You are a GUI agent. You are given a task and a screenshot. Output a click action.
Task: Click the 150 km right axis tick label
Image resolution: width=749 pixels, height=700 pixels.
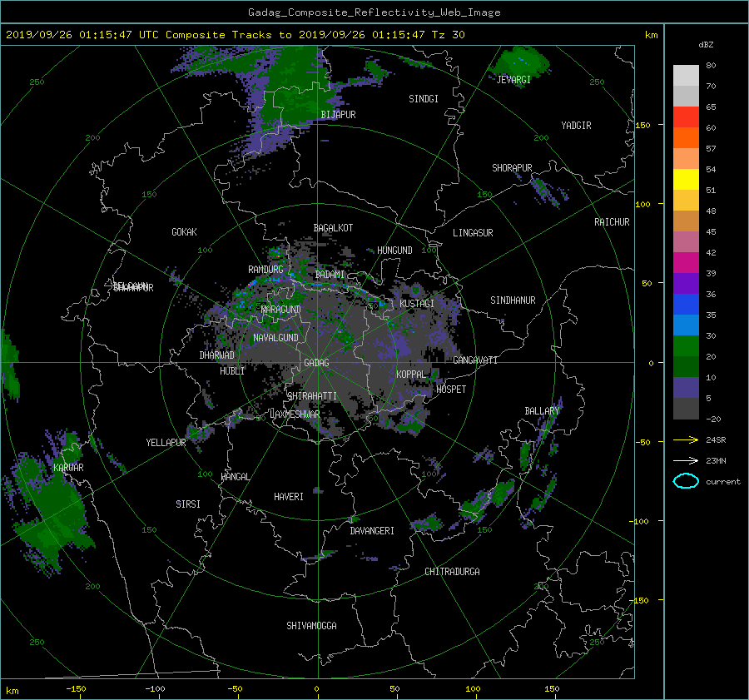(643, 125)
